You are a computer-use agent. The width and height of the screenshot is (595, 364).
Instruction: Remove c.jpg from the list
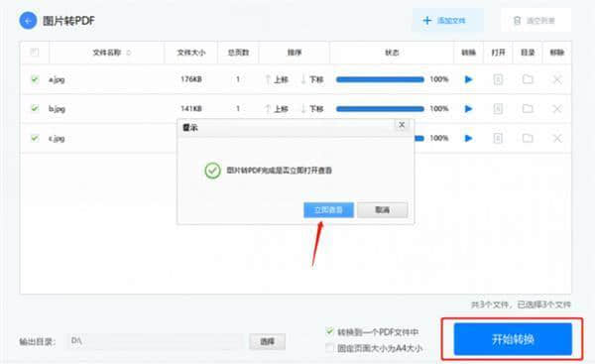click(x=557, y=138)
